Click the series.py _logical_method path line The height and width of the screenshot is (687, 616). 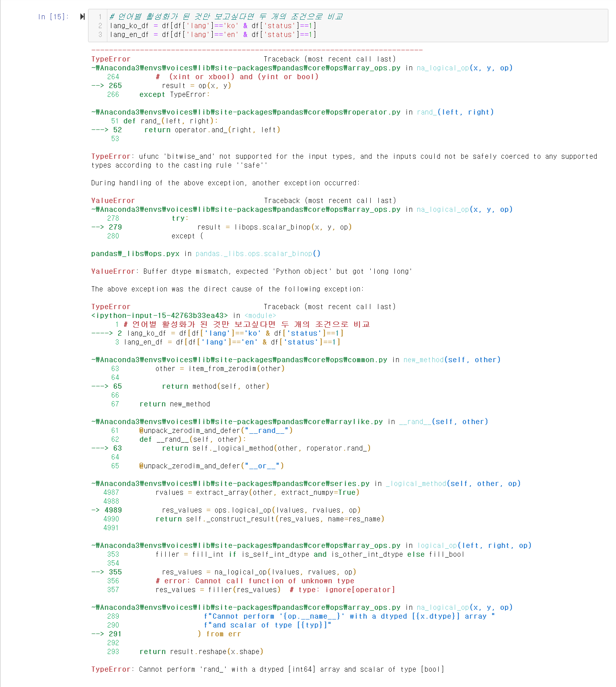click(x=306, y=484)
